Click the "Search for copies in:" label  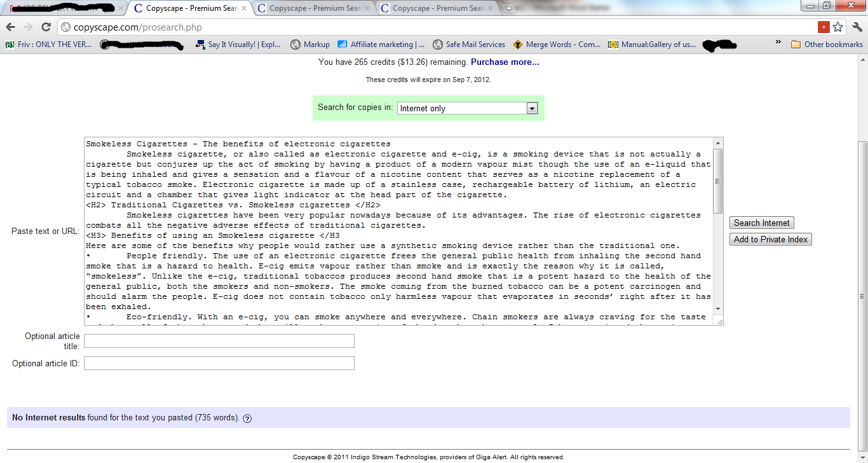click(x=355, y=107)
